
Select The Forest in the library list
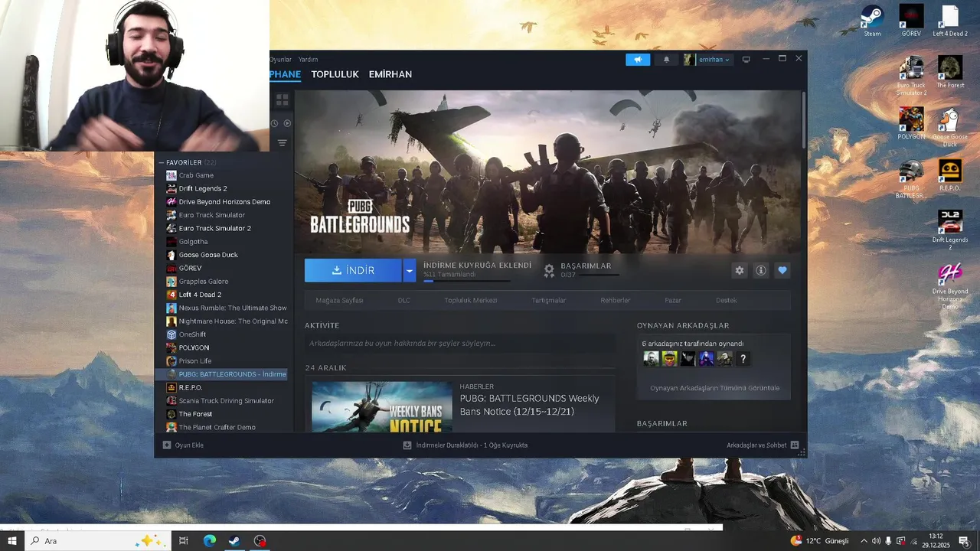(x=195, y=414)
